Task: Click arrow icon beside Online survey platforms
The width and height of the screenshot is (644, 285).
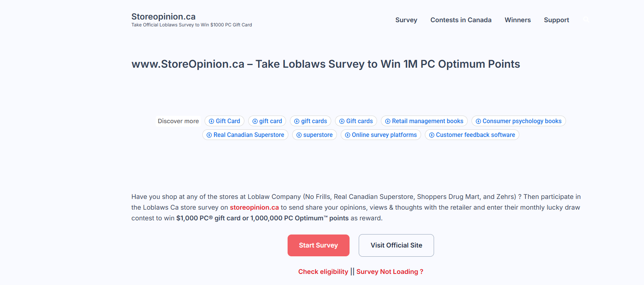Action: pyautogui.click(x=348, y=135)
